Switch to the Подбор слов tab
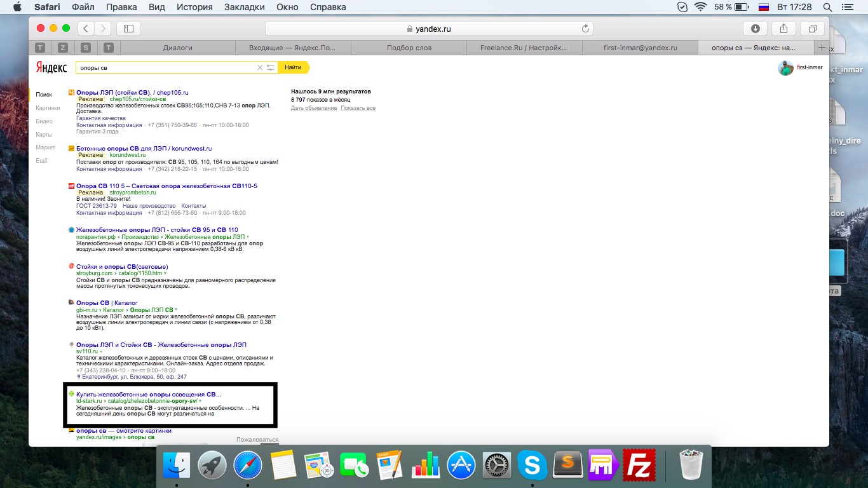The height and width of the screenshot is (488, 868). (x=409, y=48)
